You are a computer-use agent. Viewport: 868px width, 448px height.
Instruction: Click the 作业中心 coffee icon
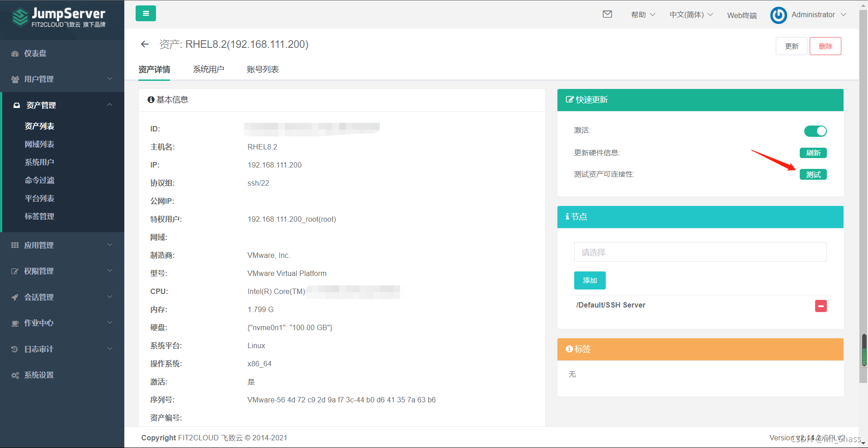click(15, 323)
